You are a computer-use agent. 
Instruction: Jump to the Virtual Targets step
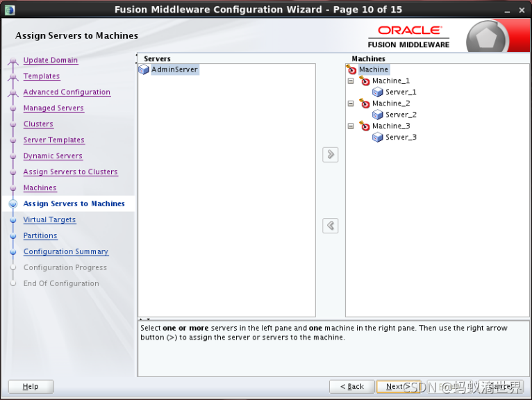pyautogui.click(x=49, y=219)
